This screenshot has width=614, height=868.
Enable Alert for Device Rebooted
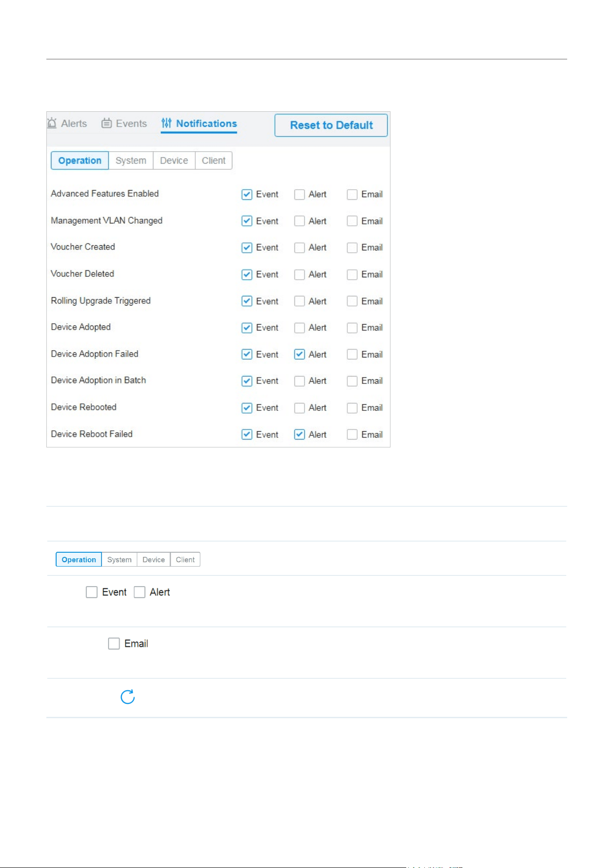pos(300,408)
